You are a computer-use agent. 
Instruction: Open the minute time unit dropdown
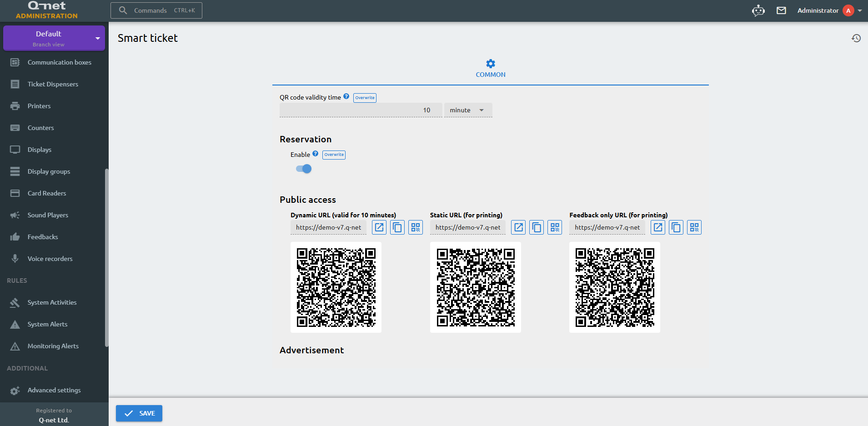click(x=468, y=110)
